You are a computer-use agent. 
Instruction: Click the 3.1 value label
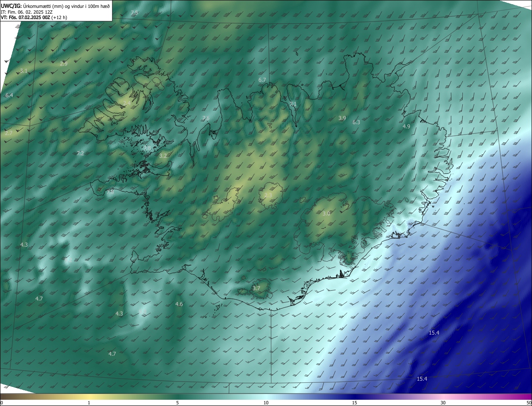tap(24, 71)
